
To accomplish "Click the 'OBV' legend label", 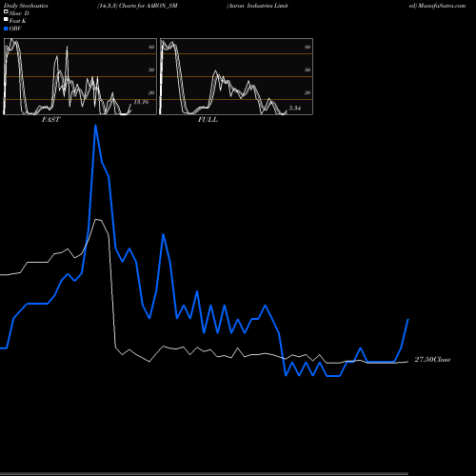I will tap(15, 29).
